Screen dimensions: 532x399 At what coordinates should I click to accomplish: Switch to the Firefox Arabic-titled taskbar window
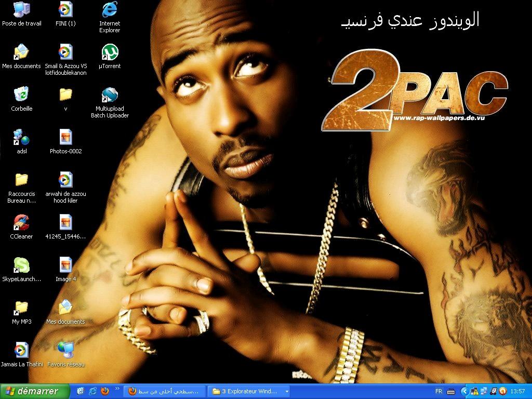point(164,391)
